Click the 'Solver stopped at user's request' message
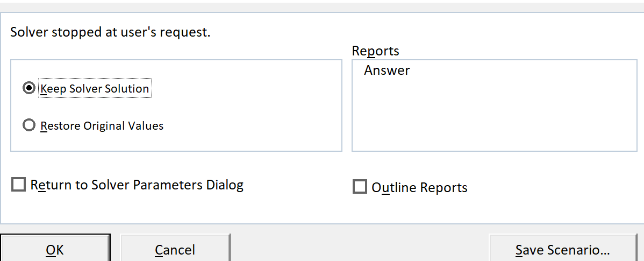Viewport: 644px width, 261px height. 110,32
